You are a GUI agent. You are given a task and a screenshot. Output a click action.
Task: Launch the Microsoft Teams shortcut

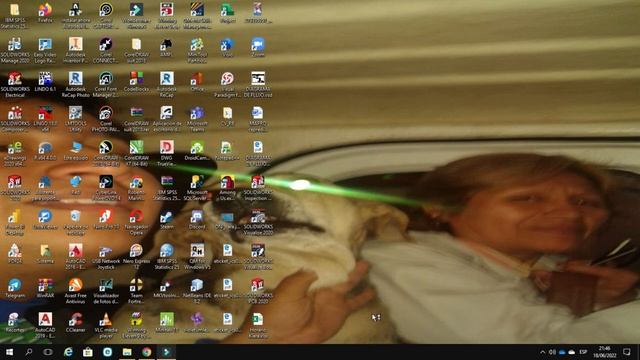point(197,119)
